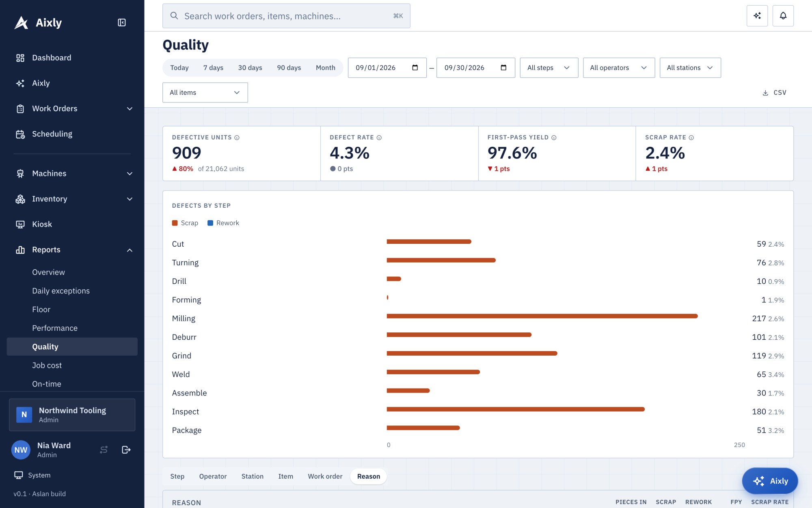The height and width of the screenshot is (508, 812).
Task: Open All stations dropdown
Action: click(690, 68)
